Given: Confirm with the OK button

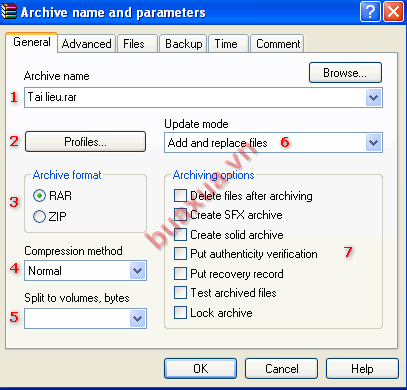Looking at the screenshot, I should [200, 369].
